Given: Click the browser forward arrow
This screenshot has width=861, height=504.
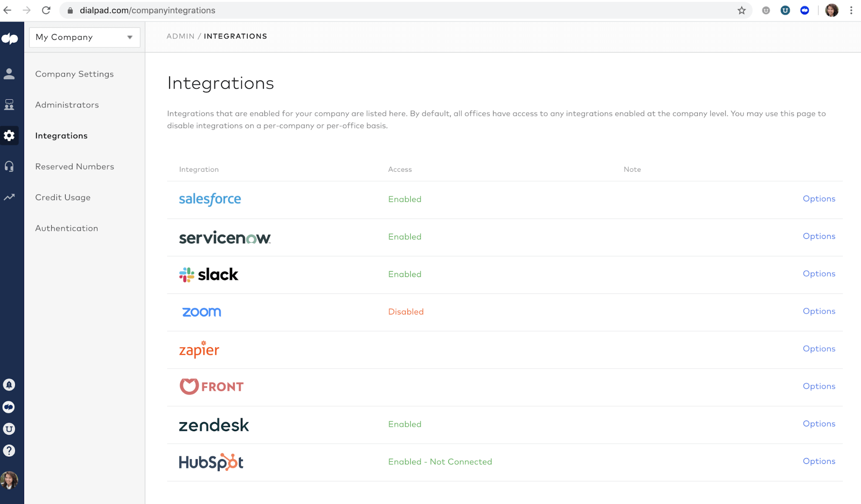Looking at the screenshot, I should click(x=27, y=10).
